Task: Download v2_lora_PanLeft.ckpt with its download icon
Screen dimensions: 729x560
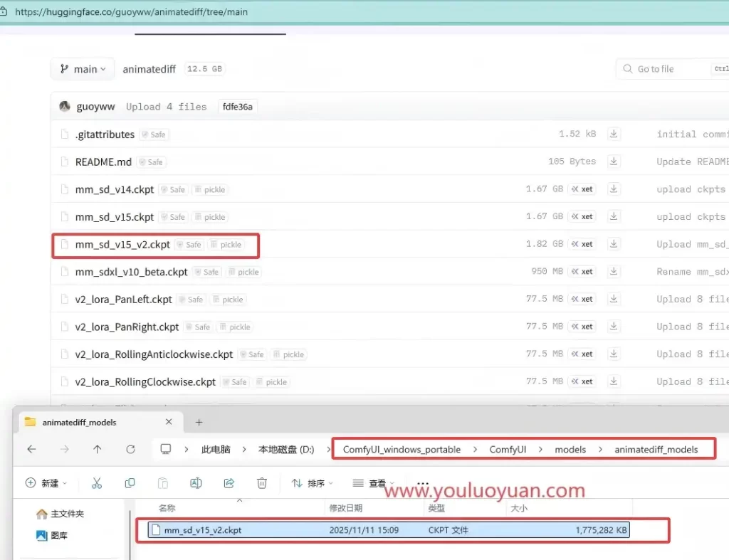Action: click(614, 298)
